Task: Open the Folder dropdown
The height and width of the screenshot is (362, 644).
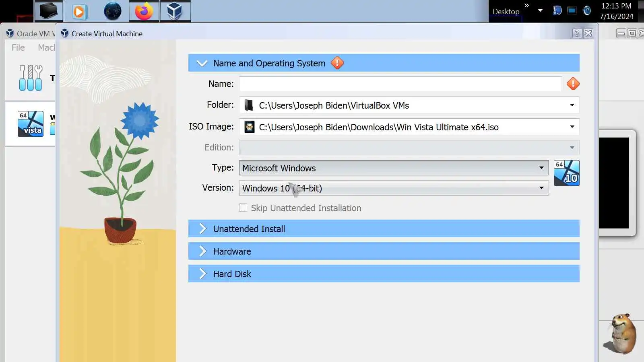Action: [x=572, y=105]
